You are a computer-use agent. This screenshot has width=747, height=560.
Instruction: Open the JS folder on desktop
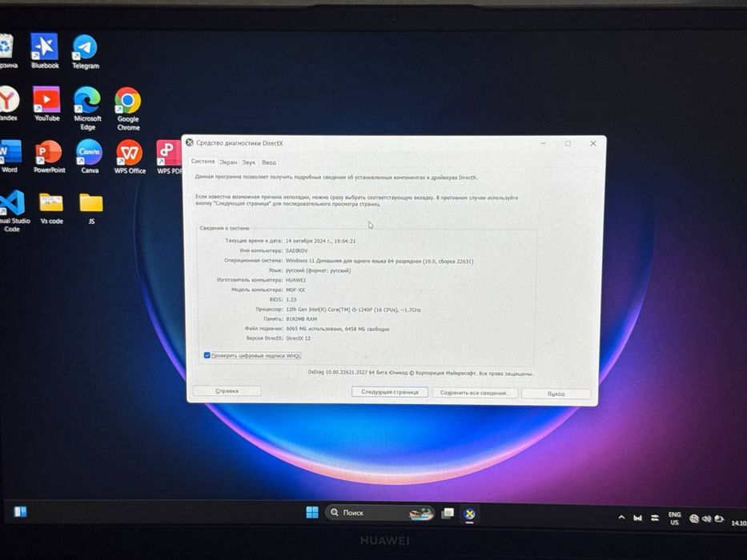[x=91, y=209]
